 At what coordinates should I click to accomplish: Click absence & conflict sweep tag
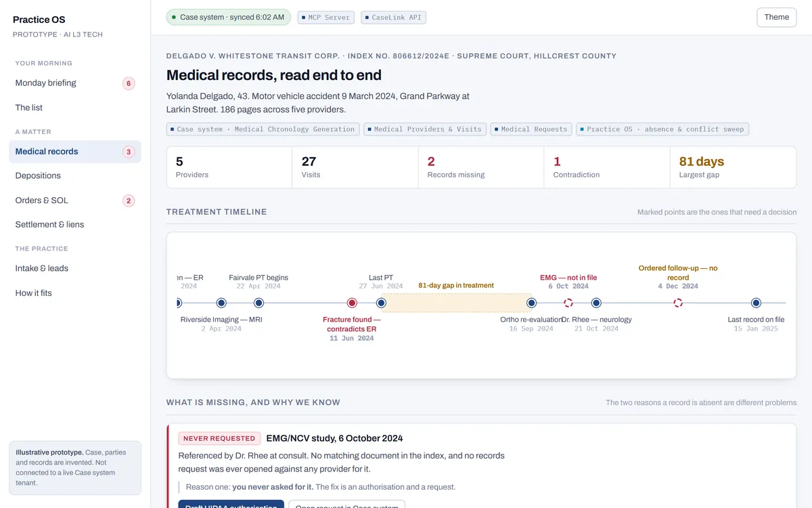[x=662, y=129]
